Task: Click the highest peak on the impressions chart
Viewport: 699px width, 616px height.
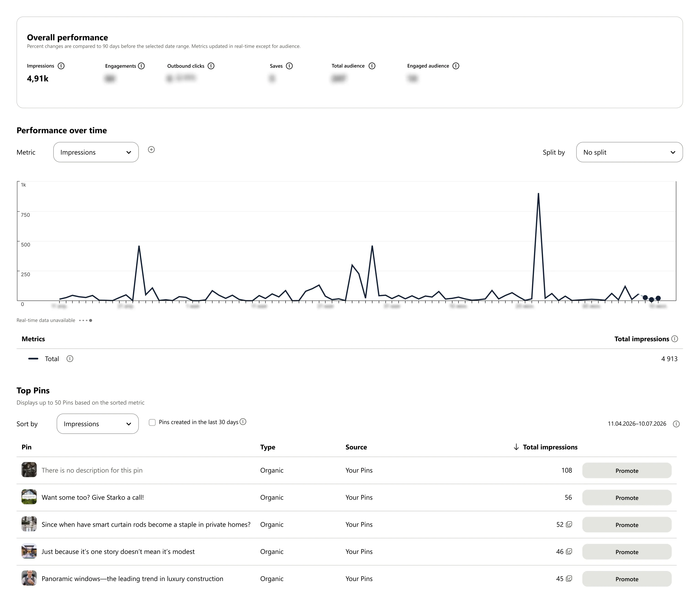Action: 538,194
